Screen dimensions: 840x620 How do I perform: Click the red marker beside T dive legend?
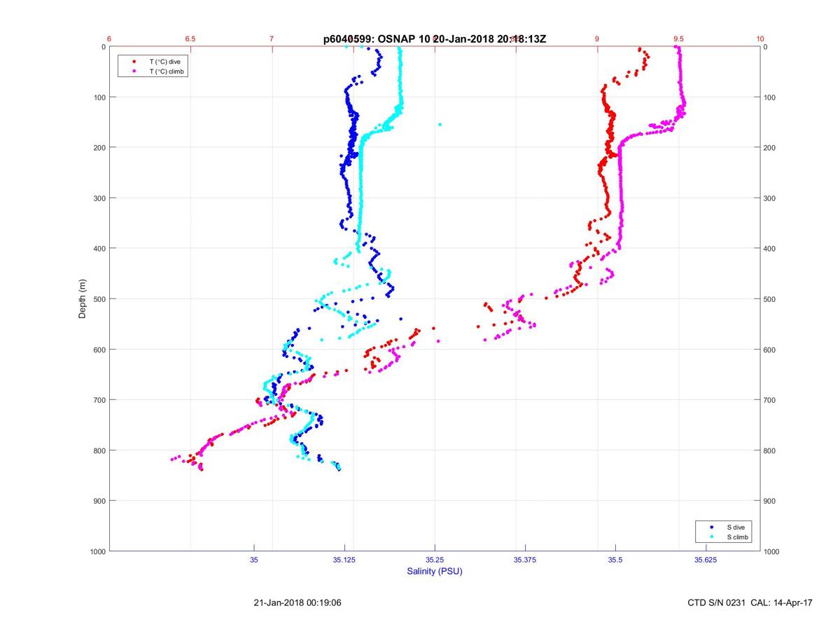click(x=134, y=62)
